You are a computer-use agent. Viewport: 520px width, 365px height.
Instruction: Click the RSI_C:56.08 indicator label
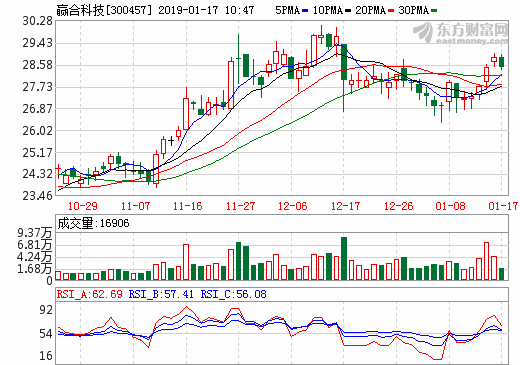[233, 294]
